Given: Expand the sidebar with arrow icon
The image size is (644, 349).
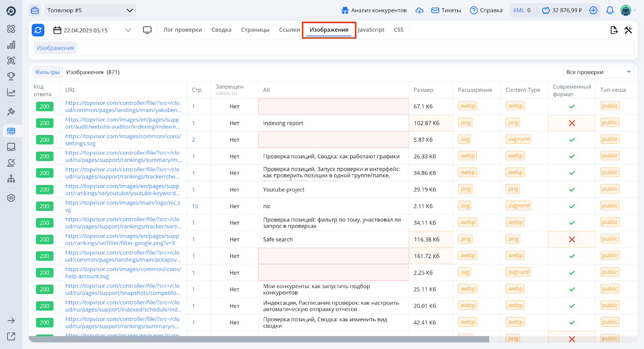Looking at the screenshot, I should pos(11,320).
